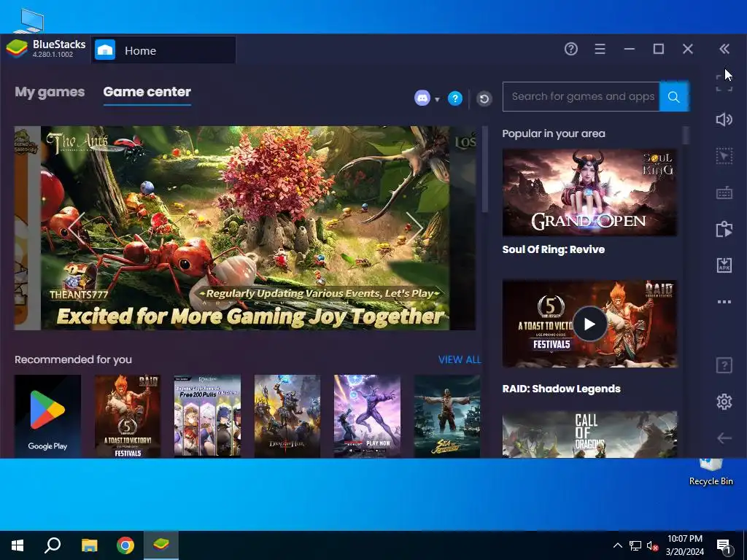Screen dimensions: 747x560
Task: Toggle fullscreen mode in side toolbar
Action: pyautogui.click(x=724, y=84)
